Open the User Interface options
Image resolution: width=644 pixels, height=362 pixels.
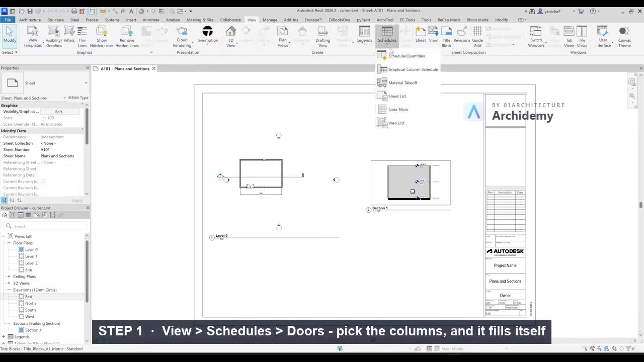click(x=603, y=37)
